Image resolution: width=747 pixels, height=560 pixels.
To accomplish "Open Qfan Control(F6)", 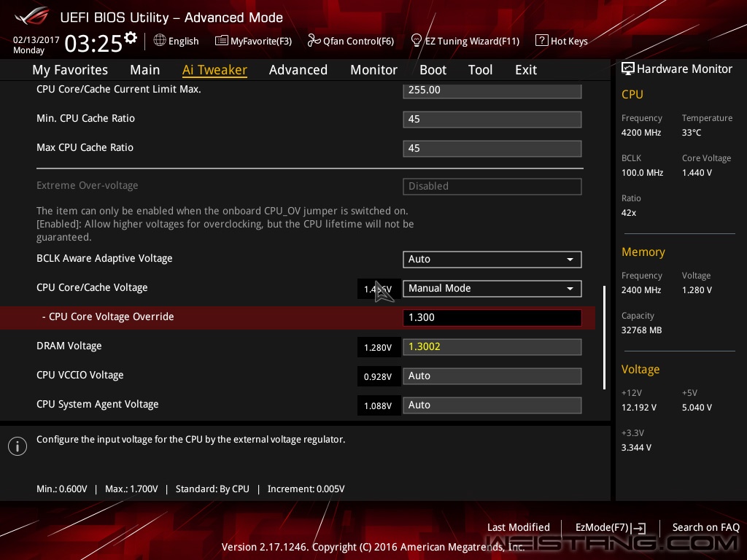I will click(x=351, y=41).
